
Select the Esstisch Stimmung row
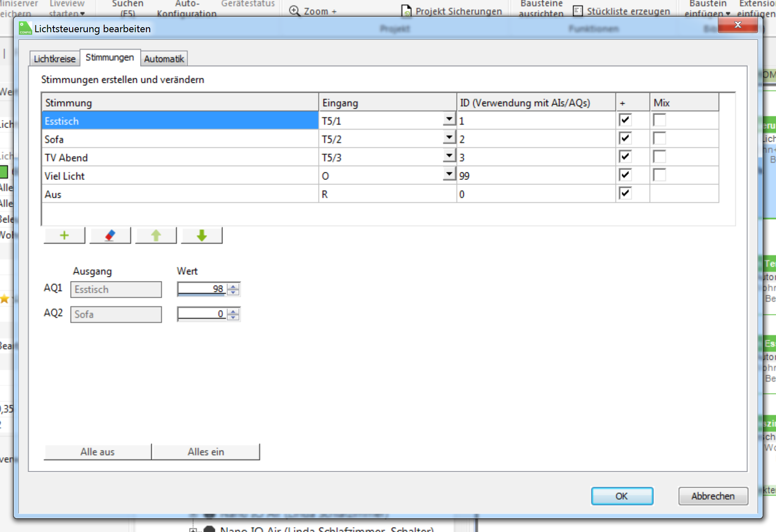180,121
